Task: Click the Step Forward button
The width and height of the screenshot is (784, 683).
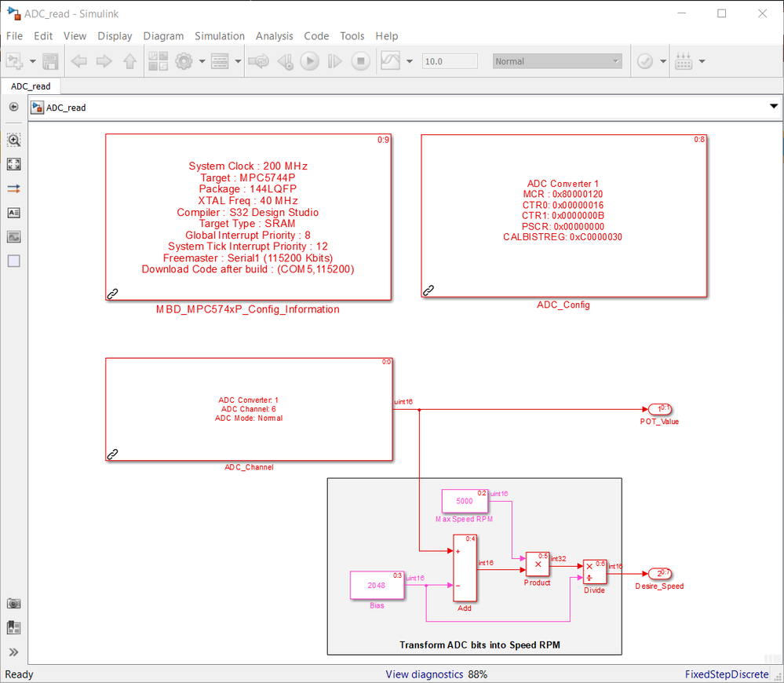Action: tap(334, 61)
